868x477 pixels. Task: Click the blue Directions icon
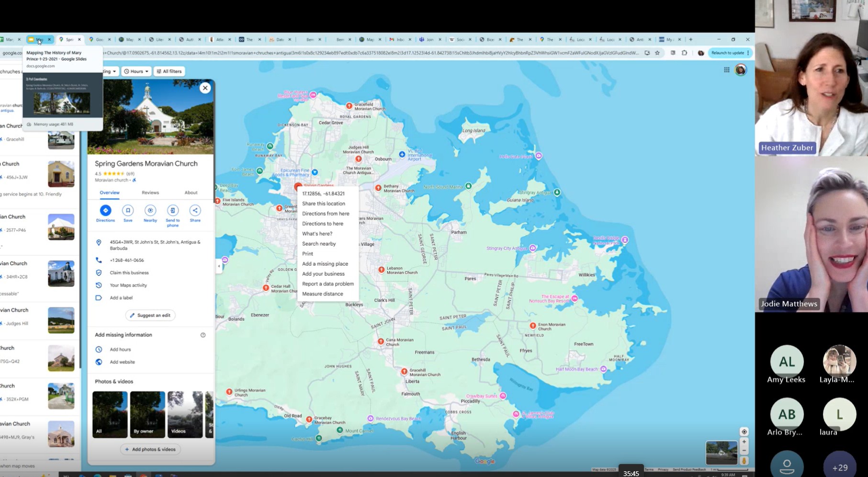pyautogui.click(x=105, y=211)
